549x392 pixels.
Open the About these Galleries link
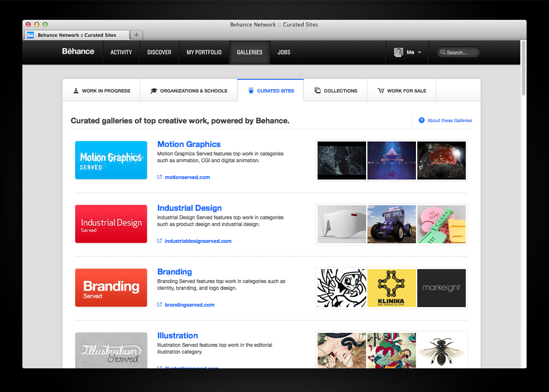point(449,120)
